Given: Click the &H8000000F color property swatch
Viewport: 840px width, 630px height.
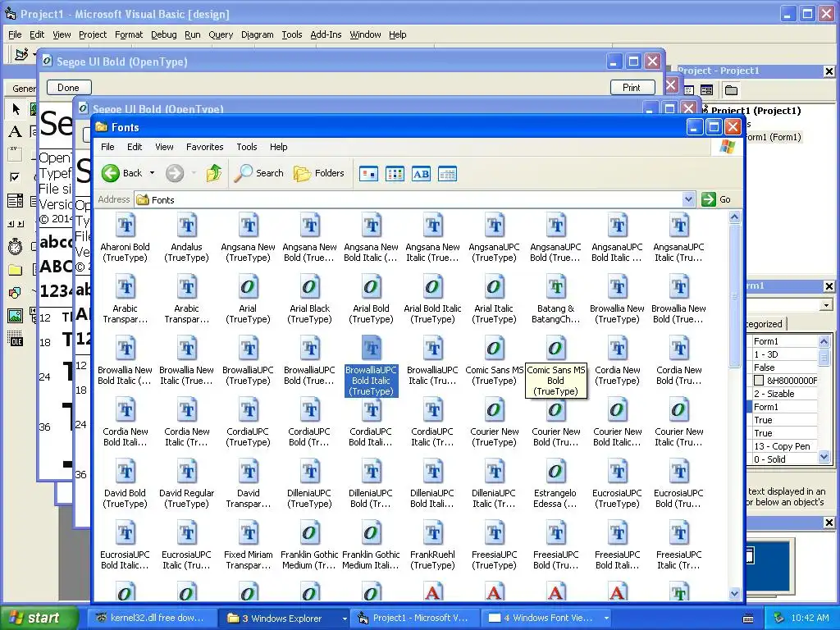Looking at the screenshot, I should pyautogui.click(x=759, y=381).
